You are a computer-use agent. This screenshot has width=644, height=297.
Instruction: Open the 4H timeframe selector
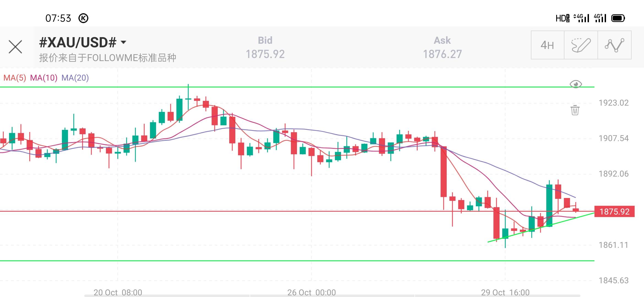pos(547,45)
